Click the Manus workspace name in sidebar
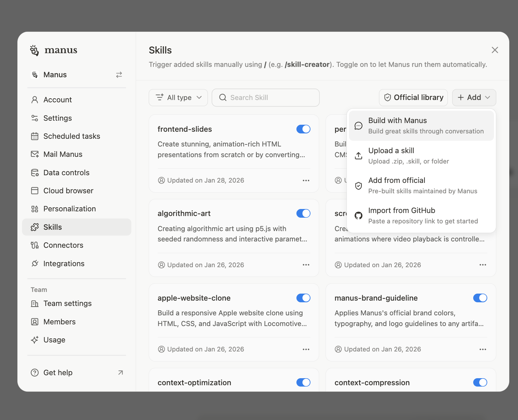This screenshot has width=518, height=420. 55,75
